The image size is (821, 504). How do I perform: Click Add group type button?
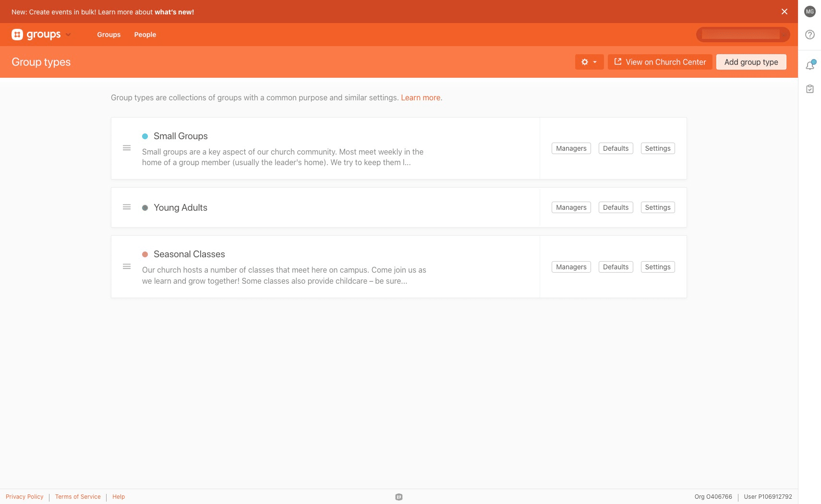[x=751, y=62]
